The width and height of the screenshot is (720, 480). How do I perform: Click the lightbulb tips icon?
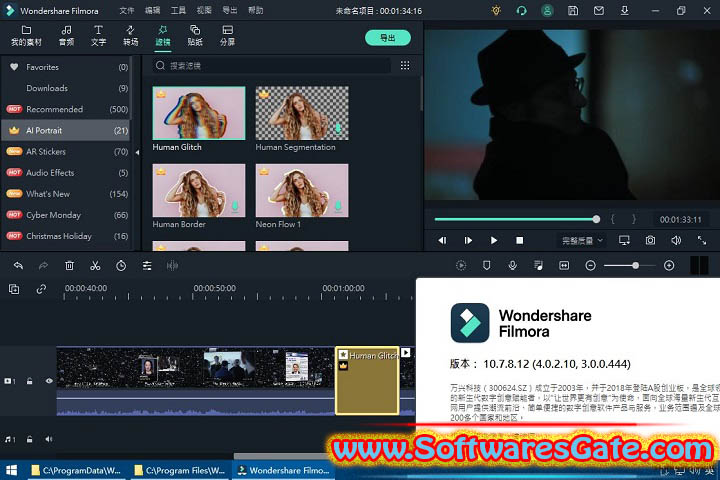[496, 10]
